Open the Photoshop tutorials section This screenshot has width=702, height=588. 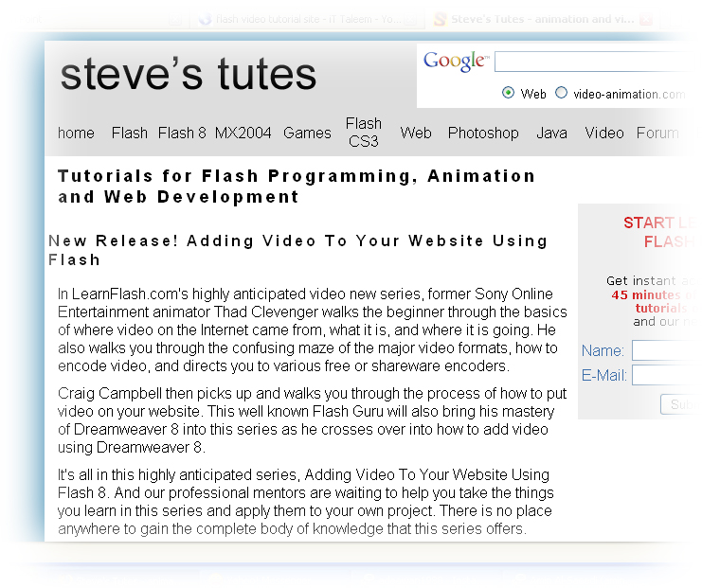[483, 133]
